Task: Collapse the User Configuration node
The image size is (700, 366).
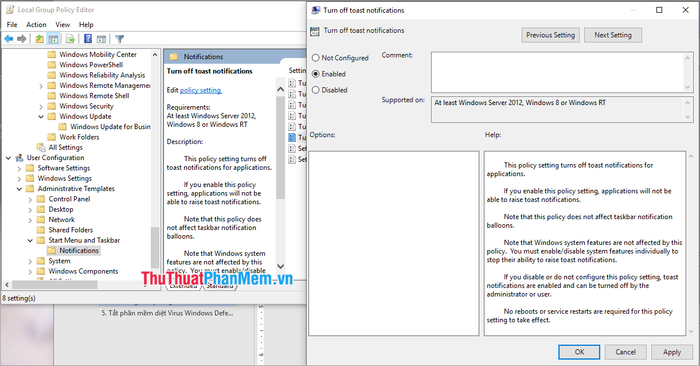Action: [8, 158]
